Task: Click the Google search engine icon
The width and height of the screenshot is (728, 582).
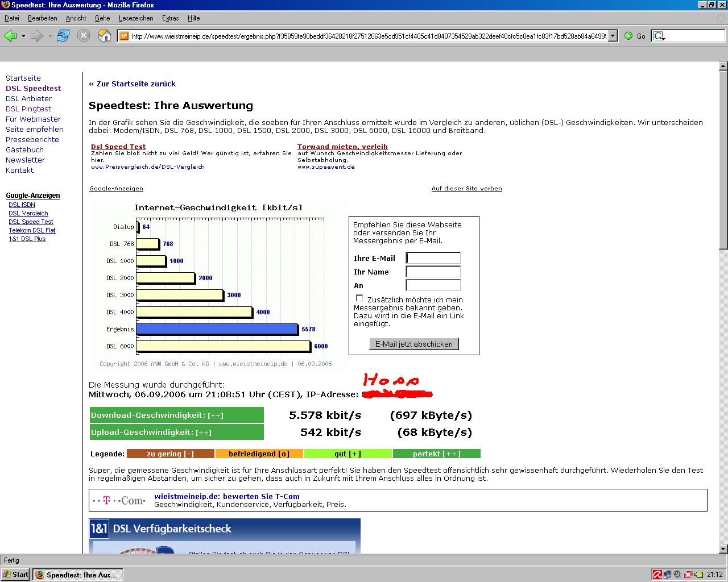Action: (x=659, y=36)
